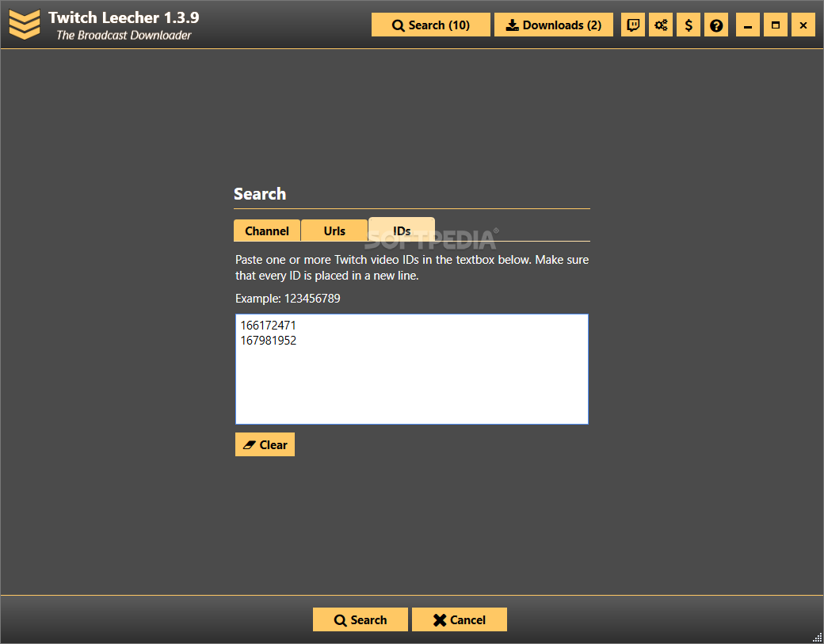This screenshot has width=824, height=644.
Task: Click the ID line 166172471
Action: [268, 326]
